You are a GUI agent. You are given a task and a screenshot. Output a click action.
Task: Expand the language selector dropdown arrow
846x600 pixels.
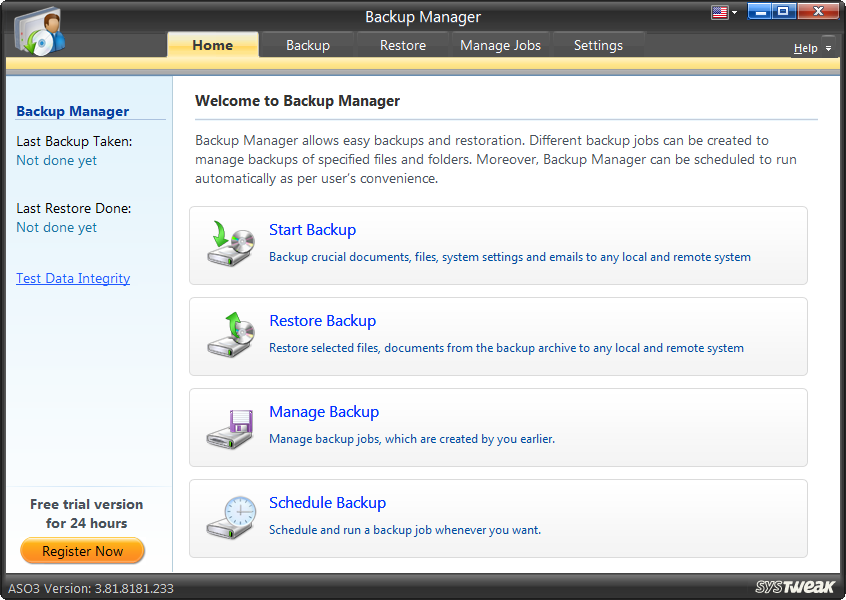[x=734, y=11]
